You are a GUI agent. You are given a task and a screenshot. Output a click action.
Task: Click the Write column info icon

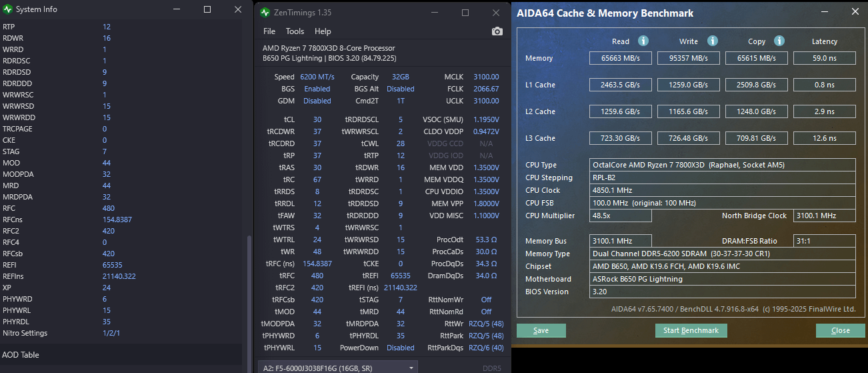pyautogui.click(x=712, y=41)
